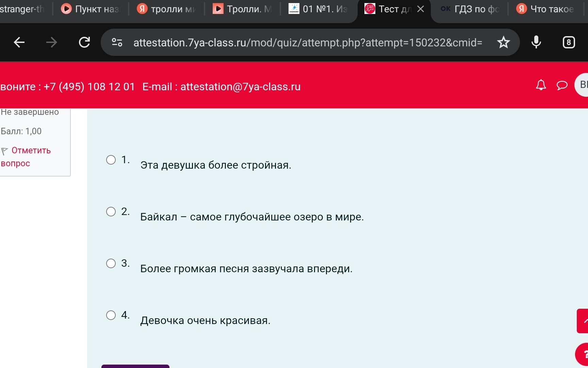The image size is (588, 368).
Task: Activate voice search microphone icon
Action: point(536,42)
